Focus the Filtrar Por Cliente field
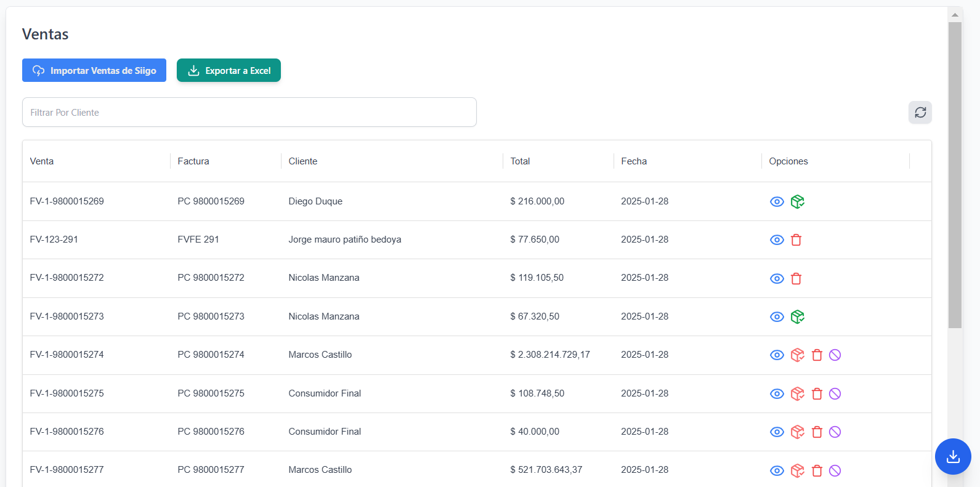980x487 pixels. click(249, 112)
